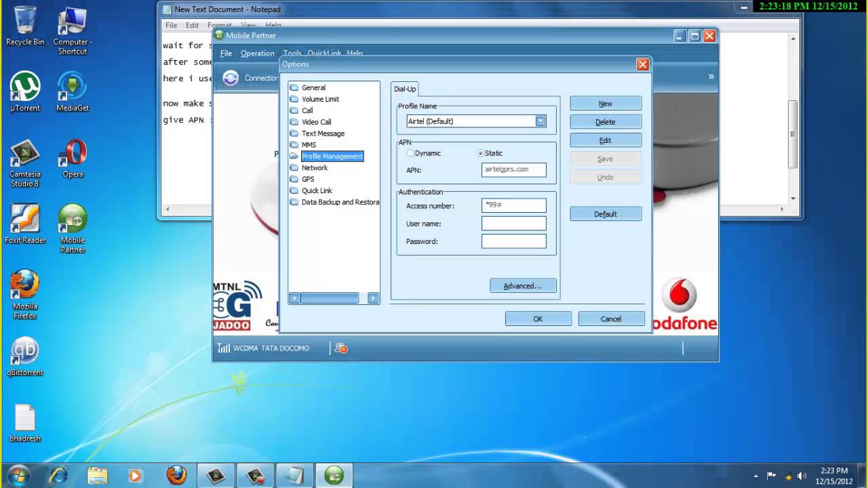The image size is (868, 488).
Task: Click the Windows Start button
Action: coord(18,475)
